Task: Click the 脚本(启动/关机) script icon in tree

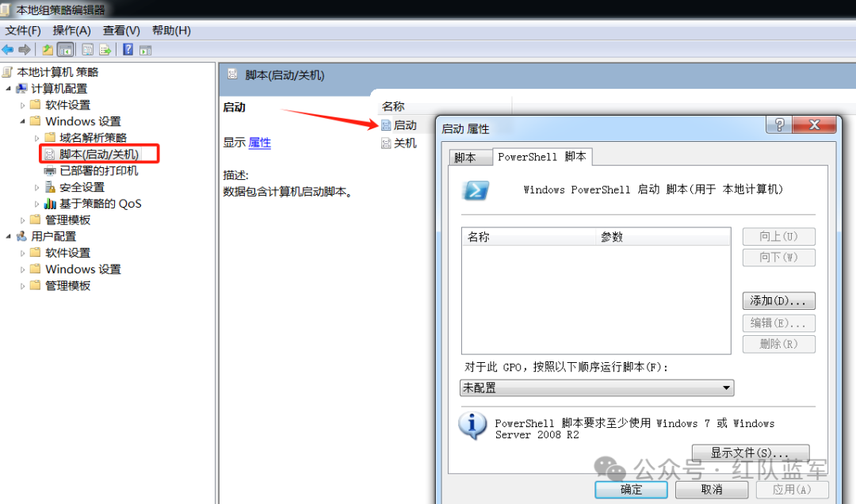Action: [x=50, y=155]
